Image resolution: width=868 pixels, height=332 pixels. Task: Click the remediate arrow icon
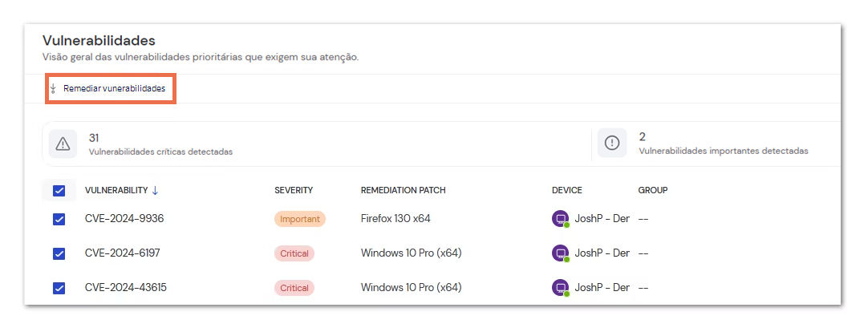(53, 88)
